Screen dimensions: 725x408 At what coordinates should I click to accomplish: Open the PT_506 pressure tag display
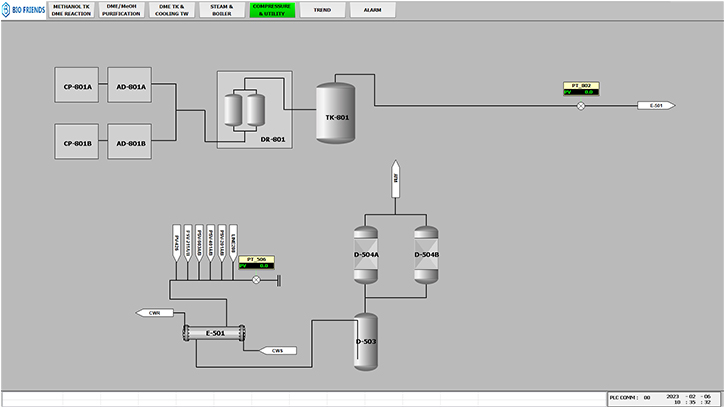[257, 263]
